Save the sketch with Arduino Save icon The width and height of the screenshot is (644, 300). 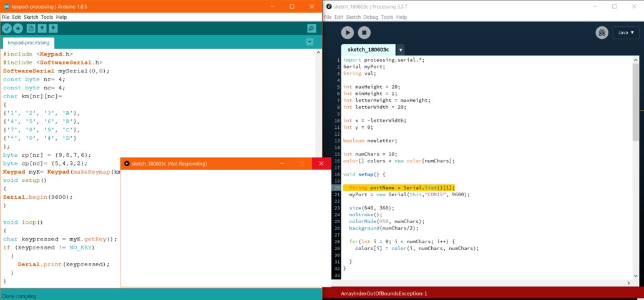click(53, 28)
